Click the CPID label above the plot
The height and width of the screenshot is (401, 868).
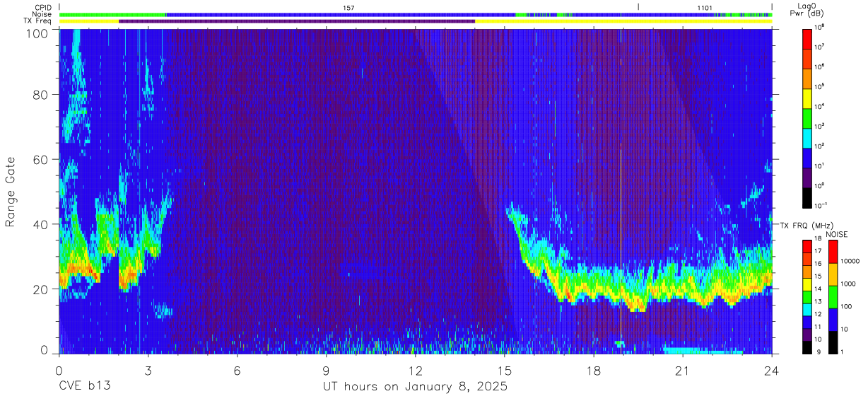[42, 7]
